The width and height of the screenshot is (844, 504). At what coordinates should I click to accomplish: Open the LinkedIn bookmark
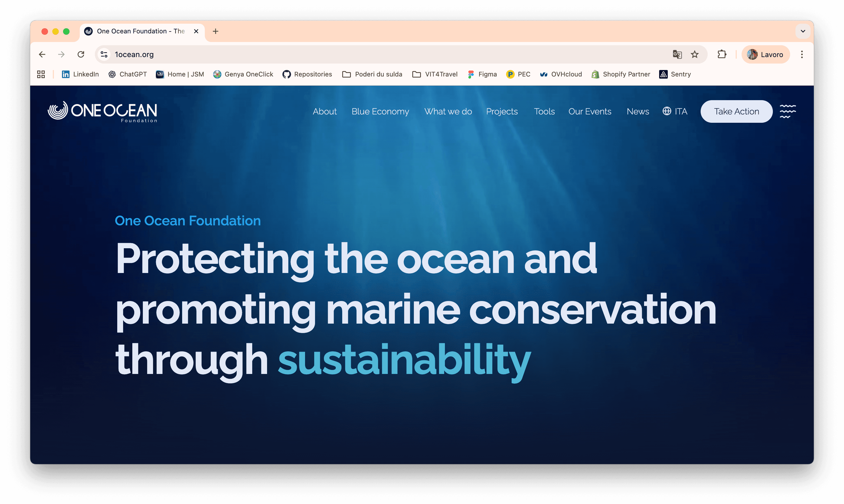[x=80, y=74]
